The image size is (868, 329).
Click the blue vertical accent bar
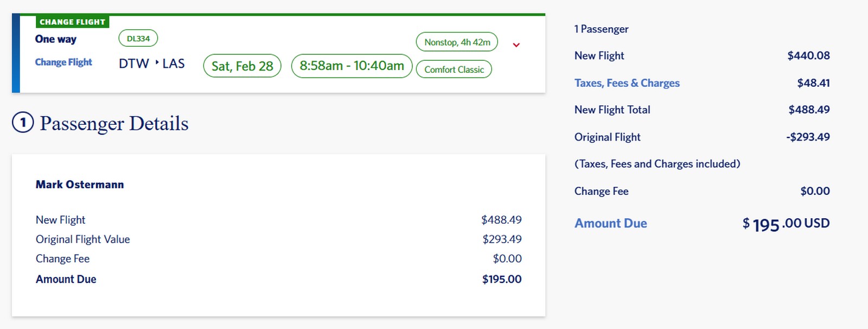pos(16,52)
